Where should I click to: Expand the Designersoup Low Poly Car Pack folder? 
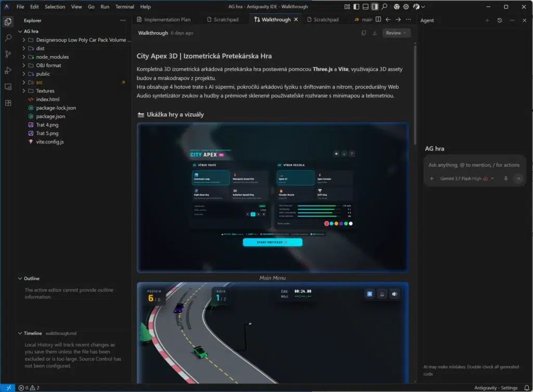pos(24,40)
